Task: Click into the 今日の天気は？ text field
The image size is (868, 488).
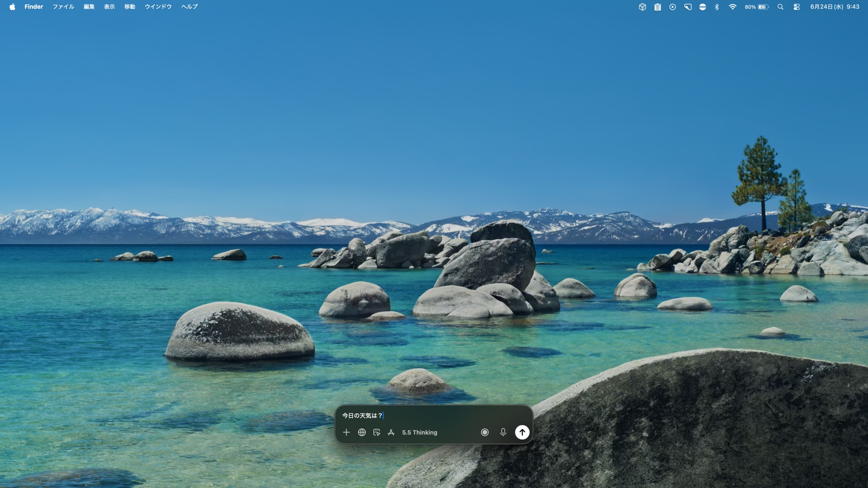Action: [434, 415]
